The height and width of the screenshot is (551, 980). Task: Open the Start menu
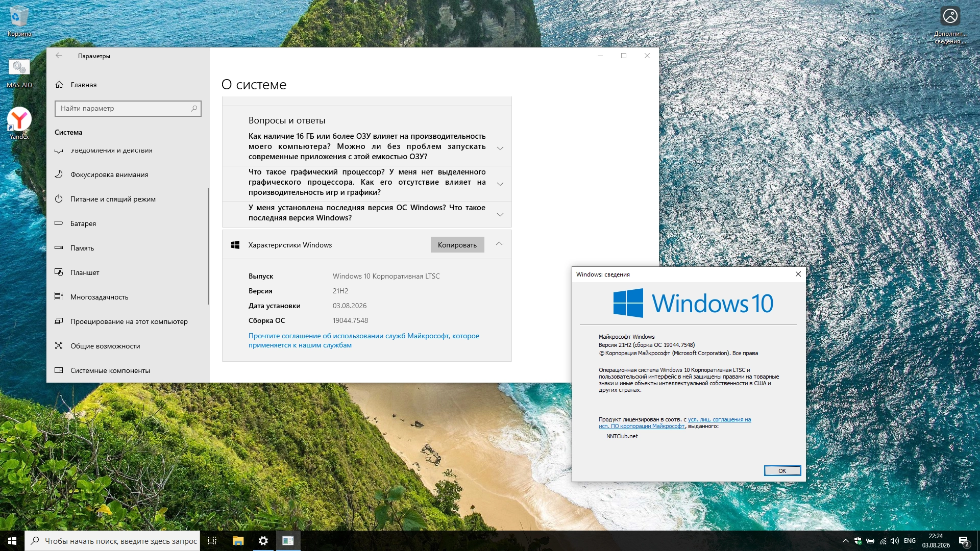pos(12,541)
